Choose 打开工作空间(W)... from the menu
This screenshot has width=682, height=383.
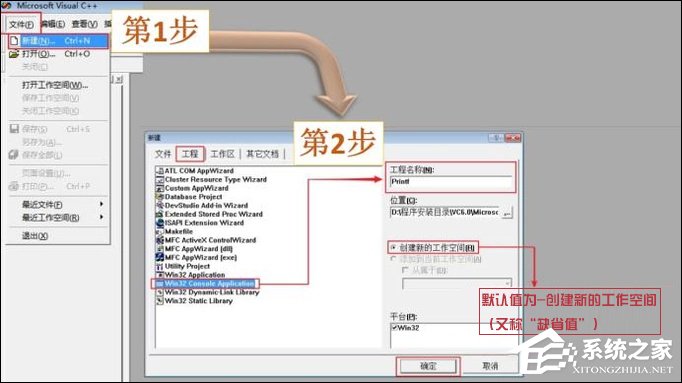[55, 85]
